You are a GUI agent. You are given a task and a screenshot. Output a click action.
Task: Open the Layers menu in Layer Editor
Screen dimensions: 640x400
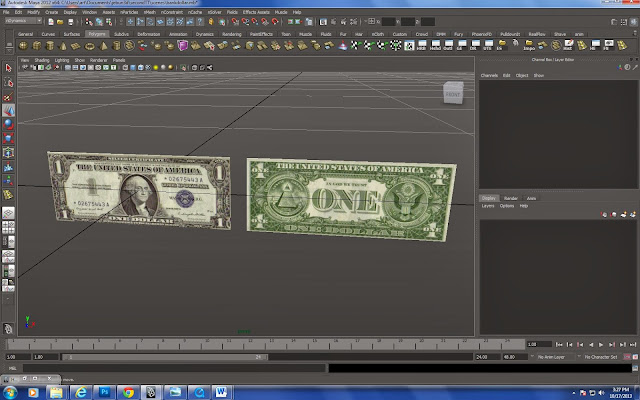click(x=488, y=206)
